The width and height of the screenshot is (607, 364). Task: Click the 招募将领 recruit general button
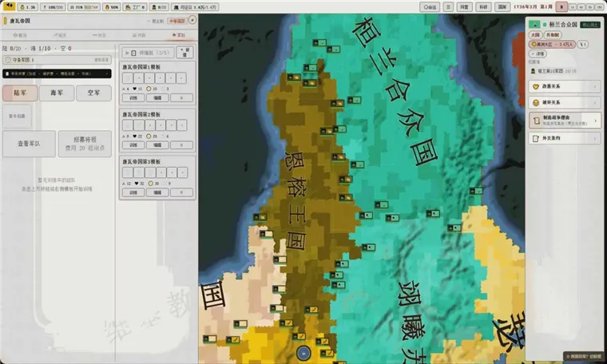click(x=85, y=144)
